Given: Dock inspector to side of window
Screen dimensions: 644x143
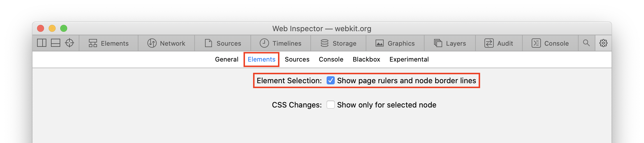Looking at the screenshot, I should (x=42, y=43).
